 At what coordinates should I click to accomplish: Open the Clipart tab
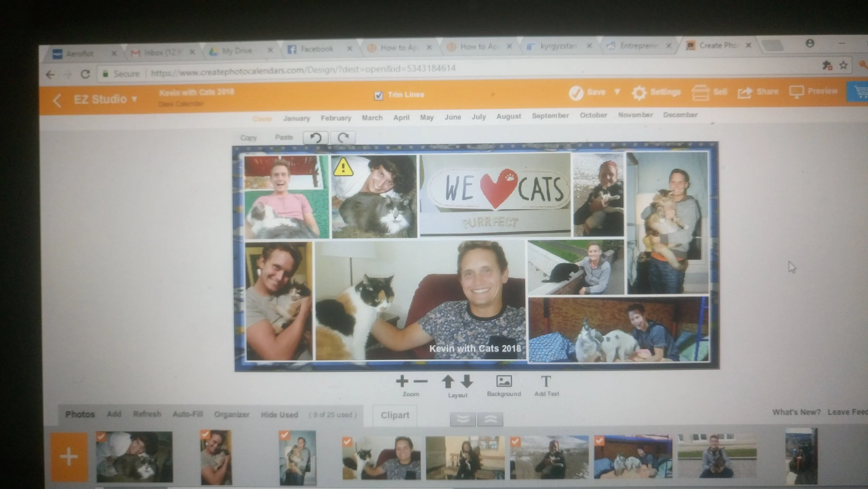point(395,415)
